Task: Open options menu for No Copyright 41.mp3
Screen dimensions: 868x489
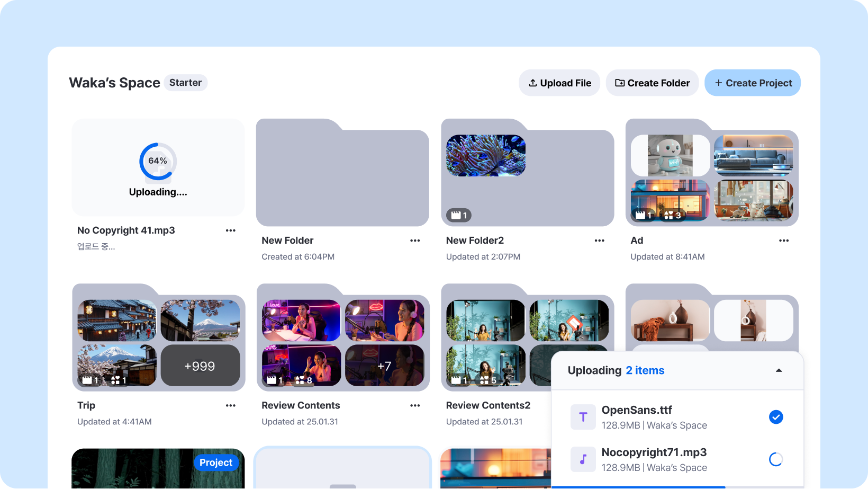Action: coord(230,230)
